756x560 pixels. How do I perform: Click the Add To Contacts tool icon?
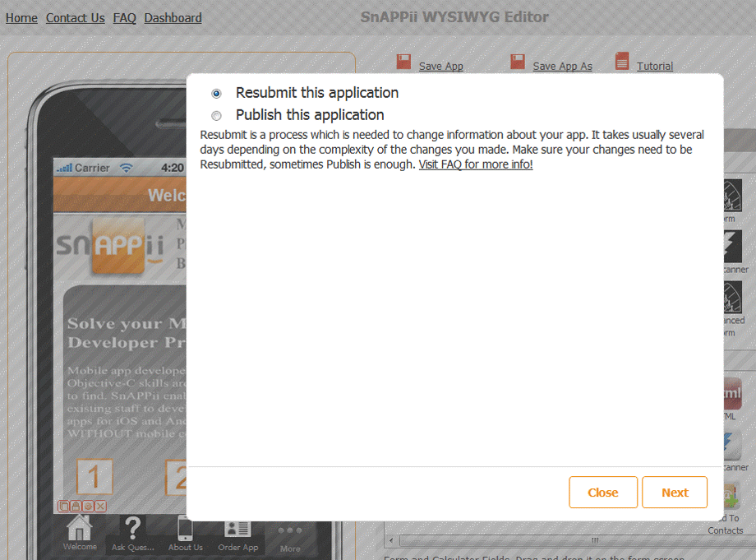pos(731,496)
